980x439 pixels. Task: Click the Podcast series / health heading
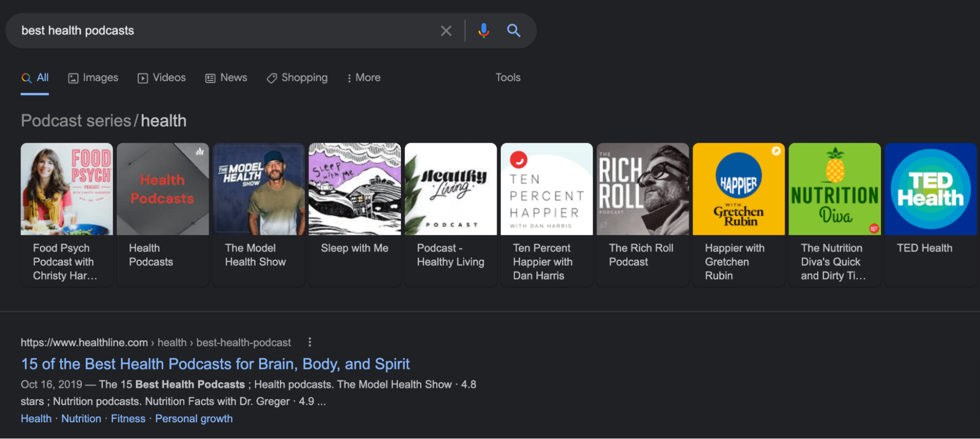pos(103,121)
